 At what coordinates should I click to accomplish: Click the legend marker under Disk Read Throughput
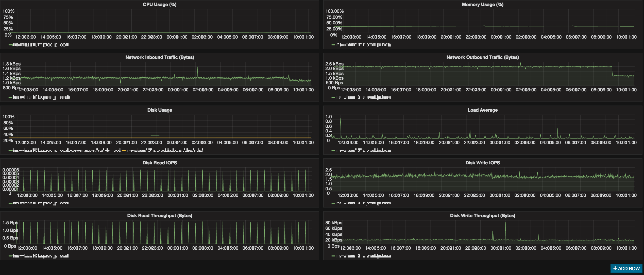pyautogui.click(x=10, y=256)
